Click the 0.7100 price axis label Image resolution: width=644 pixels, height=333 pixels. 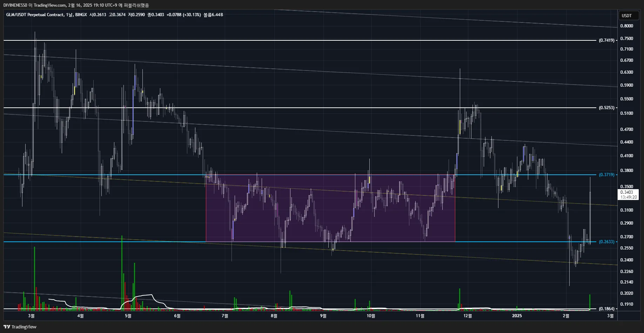[627, 49]
